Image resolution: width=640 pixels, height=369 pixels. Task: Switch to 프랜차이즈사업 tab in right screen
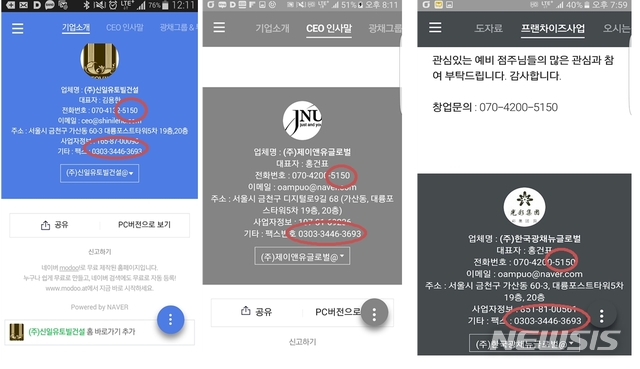tap(553, 28)
